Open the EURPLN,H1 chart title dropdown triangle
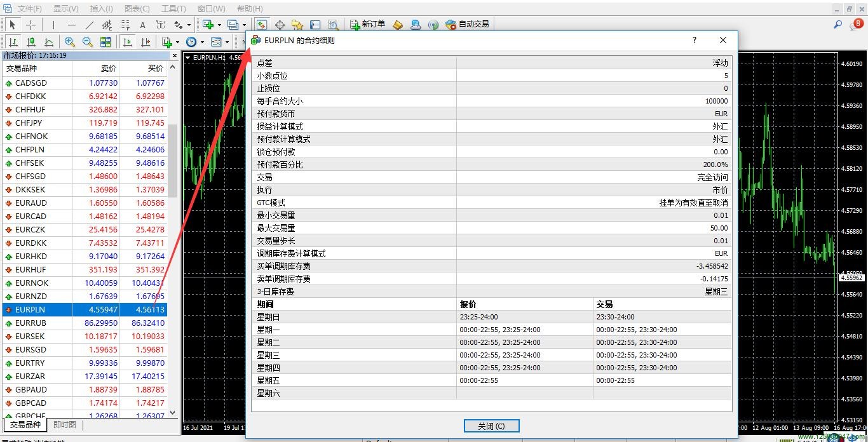 click(188, 58)
